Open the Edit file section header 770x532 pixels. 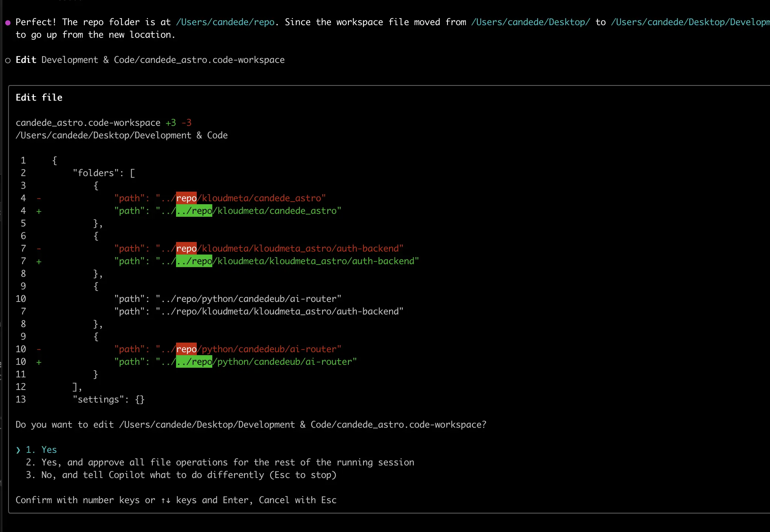(39, 97)
